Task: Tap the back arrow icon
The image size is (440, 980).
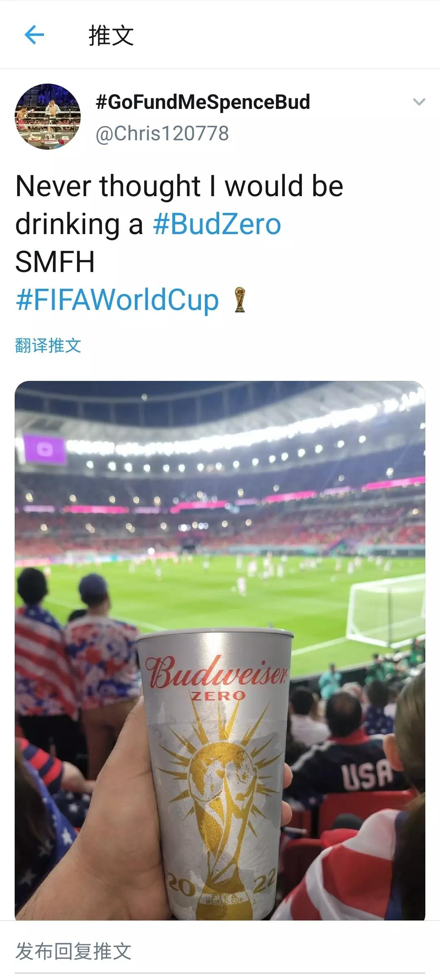Action: click(34, 35)
